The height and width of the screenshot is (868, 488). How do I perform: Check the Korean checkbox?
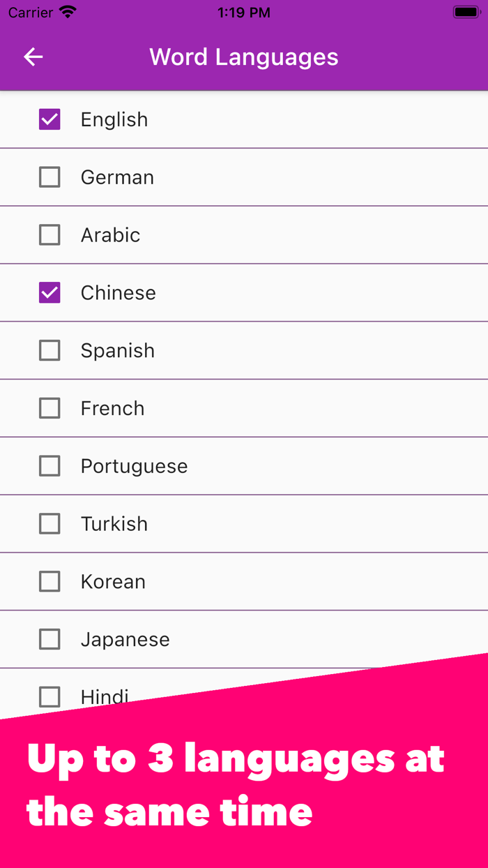click(x=49, y=581)
